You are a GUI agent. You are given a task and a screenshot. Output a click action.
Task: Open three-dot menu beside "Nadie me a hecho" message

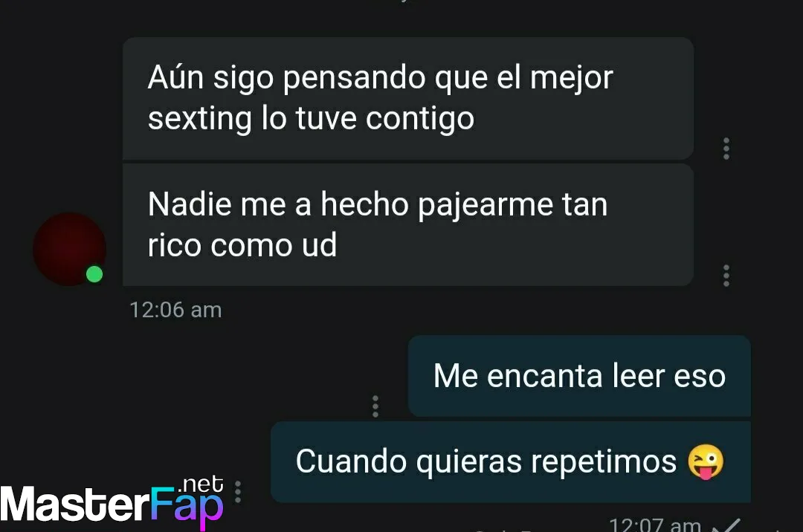coord(726,275)
